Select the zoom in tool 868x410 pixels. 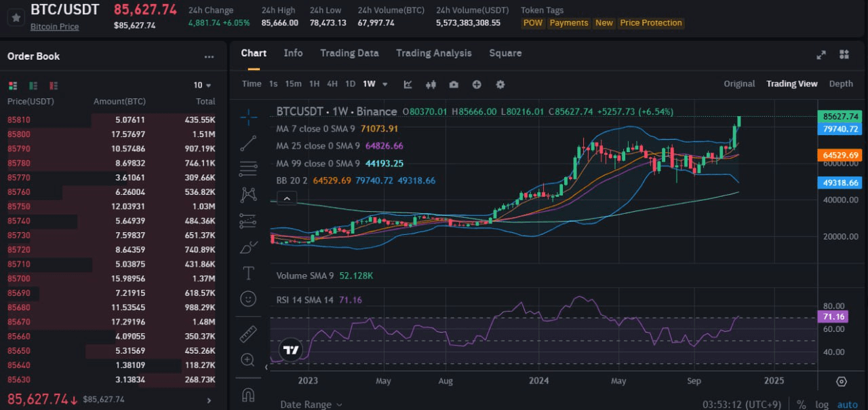(248, 360)
